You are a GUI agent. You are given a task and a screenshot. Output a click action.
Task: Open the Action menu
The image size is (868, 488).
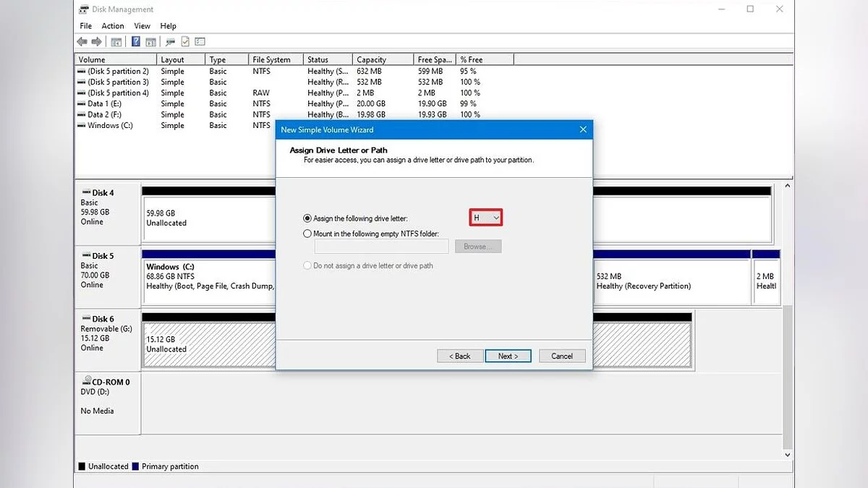coord(113,26)
